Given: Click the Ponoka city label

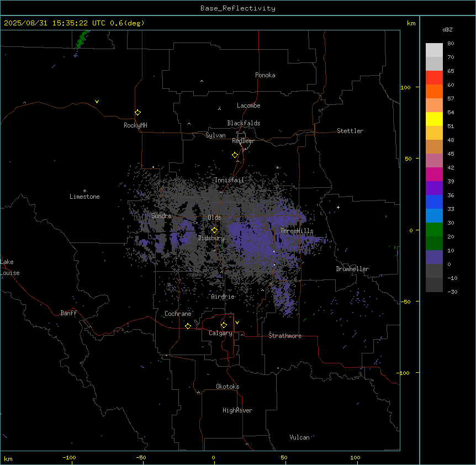Looking at the screenshot, I should (x=265, y=75).
